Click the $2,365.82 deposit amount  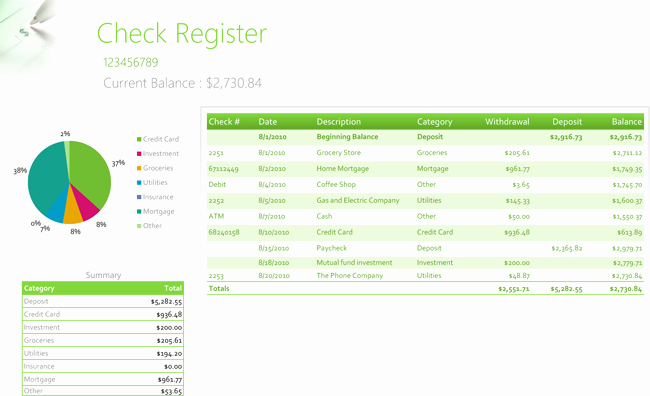click(x=567, y=248)
